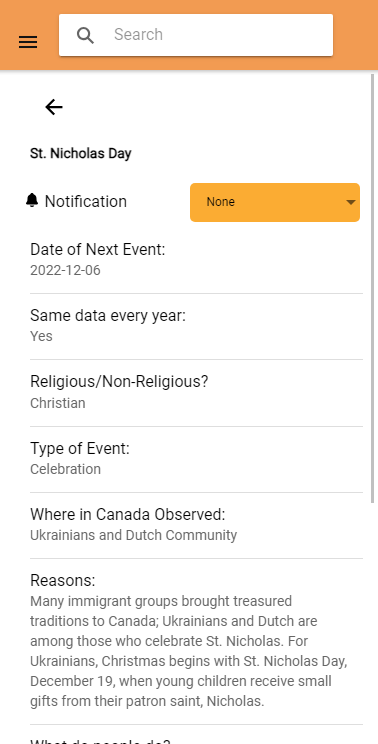This screenshot has width=378, height=744.
Task: Click the Date of Next Event heading
Action: click(98, 250)
